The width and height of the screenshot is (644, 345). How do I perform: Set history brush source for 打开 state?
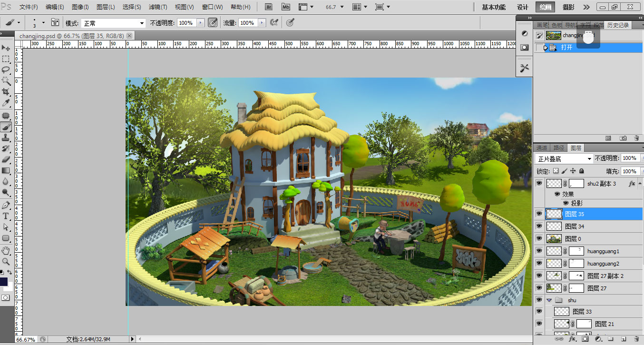click(539, 48)
